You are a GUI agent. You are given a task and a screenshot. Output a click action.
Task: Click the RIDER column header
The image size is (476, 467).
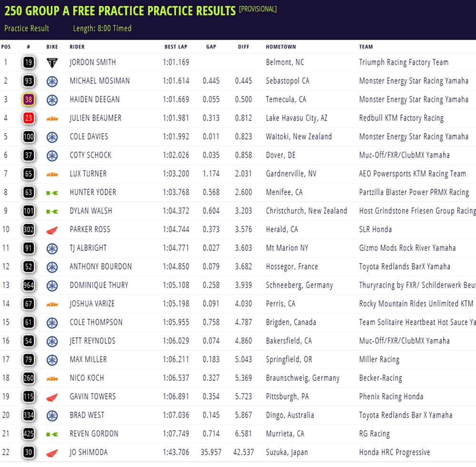coord(77,47)
